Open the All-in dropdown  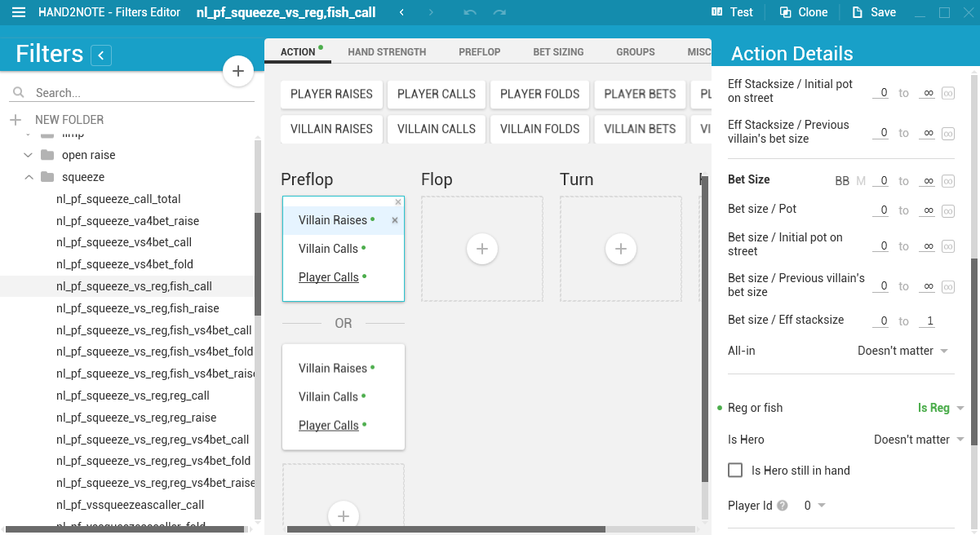(902, 351)
